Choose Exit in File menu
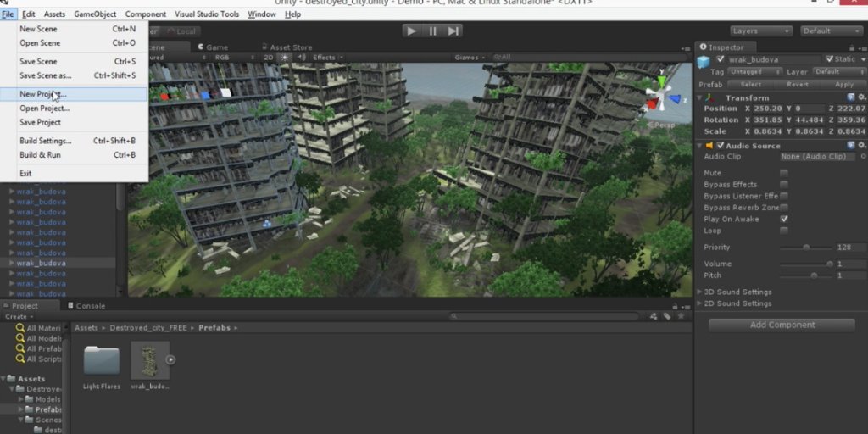868x434 pixels. point(74,173)
